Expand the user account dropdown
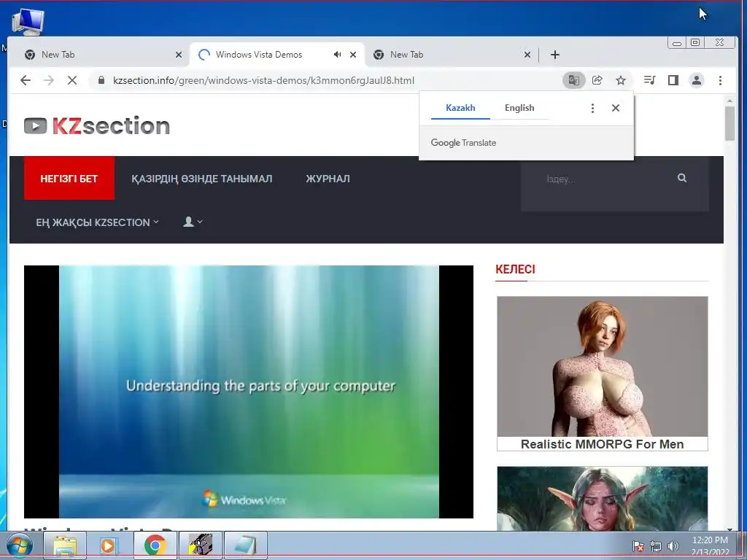The image size is (747, 560). click(193, 222)
